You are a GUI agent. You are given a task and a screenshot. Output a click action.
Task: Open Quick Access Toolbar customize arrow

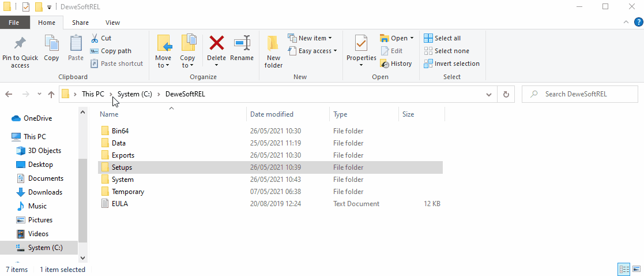[49, 7]
